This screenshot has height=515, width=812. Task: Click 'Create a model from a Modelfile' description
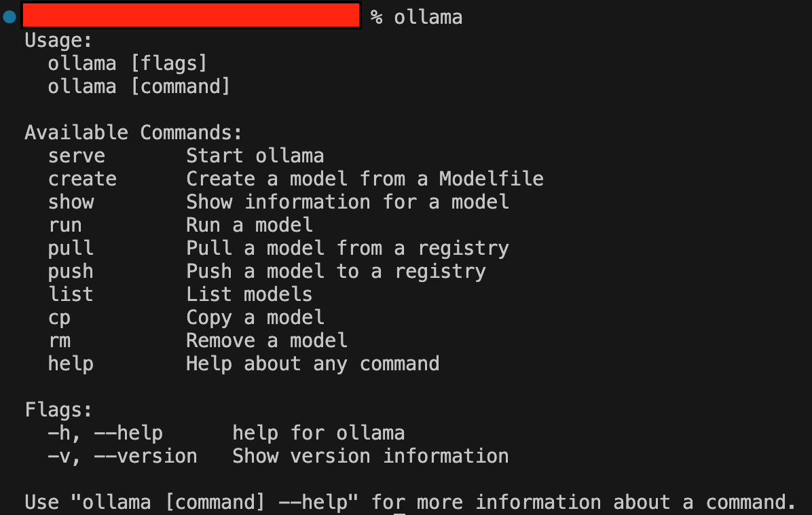tap(365, 179)
